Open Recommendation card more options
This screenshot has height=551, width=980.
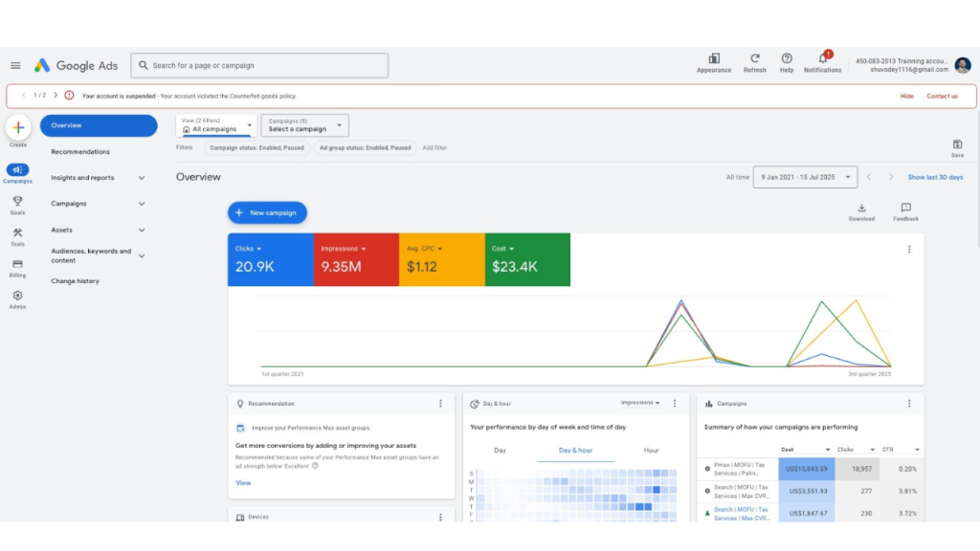pos(440,404)
